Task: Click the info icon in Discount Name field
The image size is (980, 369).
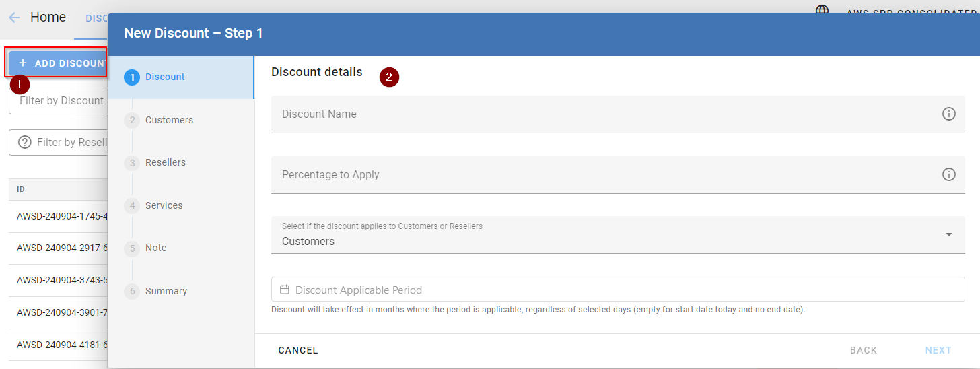Action: pyautogui.click(x=948, y=114)
